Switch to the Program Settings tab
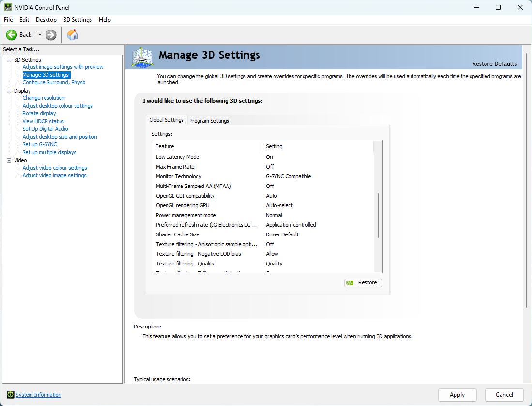Image resolution: width=532 pixels, height=406 pixels. pos(209,121)
